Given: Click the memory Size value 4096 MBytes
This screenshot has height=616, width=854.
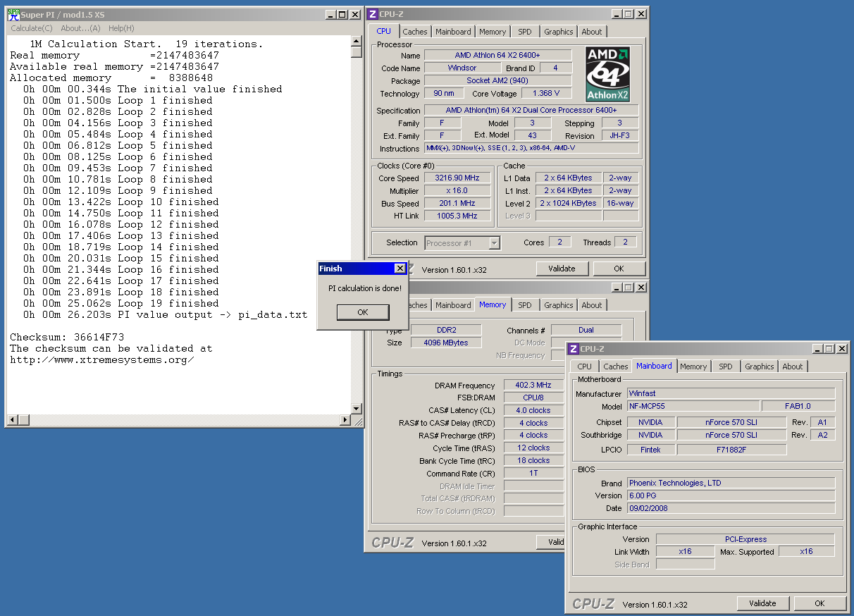Looking at the screenshot, I should click(x=447, y=343).
